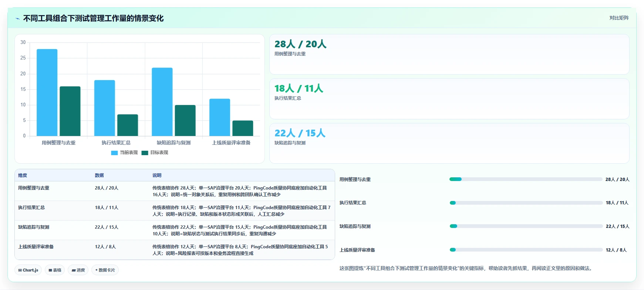
Task: Click the dark green bar for 缺陷追踪与复测
Action: point(185,120)
